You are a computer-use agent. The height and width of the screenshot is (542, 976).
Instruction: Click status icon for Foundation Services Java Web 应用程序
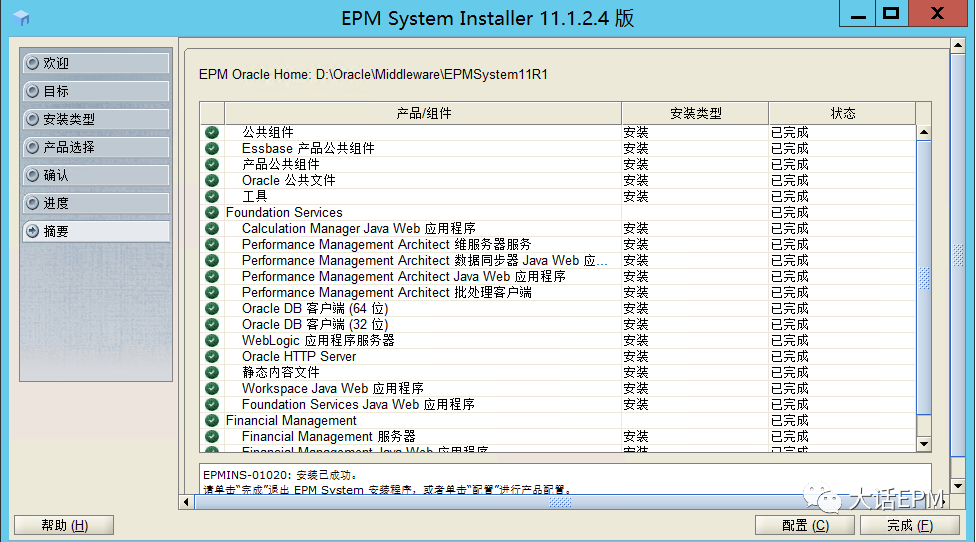212,404
